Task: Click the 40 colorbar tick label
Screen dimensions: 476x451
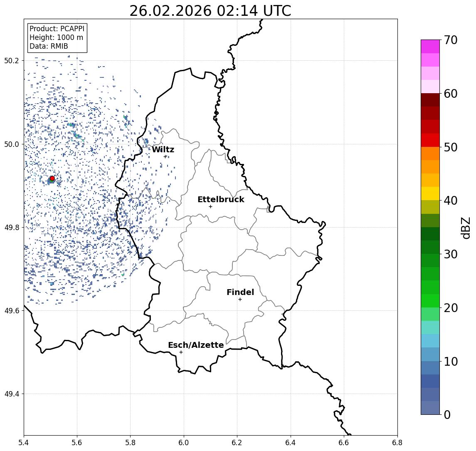Action: [x=451, y=201]
